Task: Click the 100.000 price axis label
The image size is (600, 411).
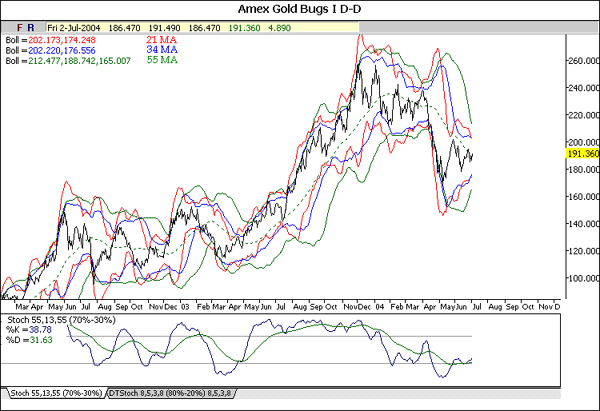Action: pyautogui.click(x=584, y=278)
